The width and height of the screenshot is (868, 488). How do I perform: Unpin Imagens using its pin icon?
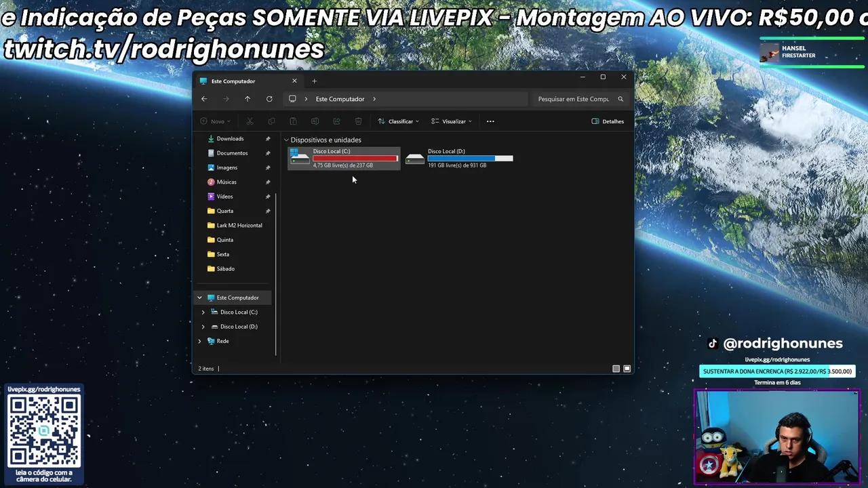[x=268, y=167]
